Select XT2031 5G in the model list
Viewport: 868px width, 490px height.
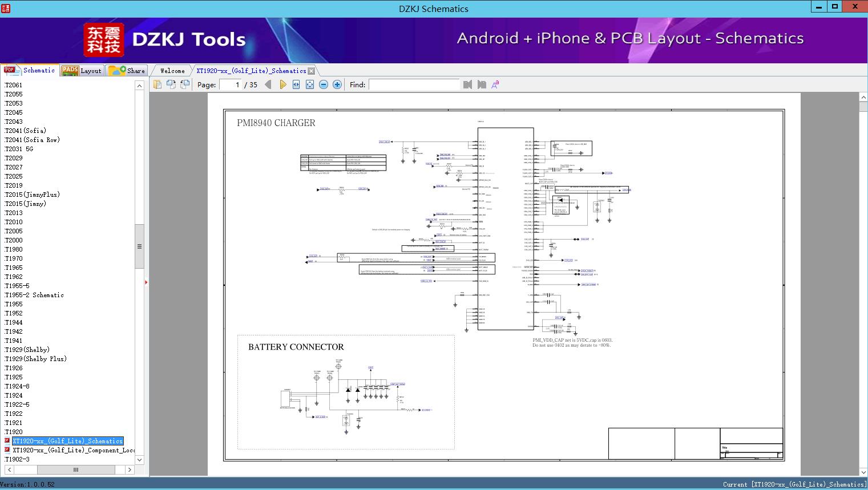click(x=19, y=149)
